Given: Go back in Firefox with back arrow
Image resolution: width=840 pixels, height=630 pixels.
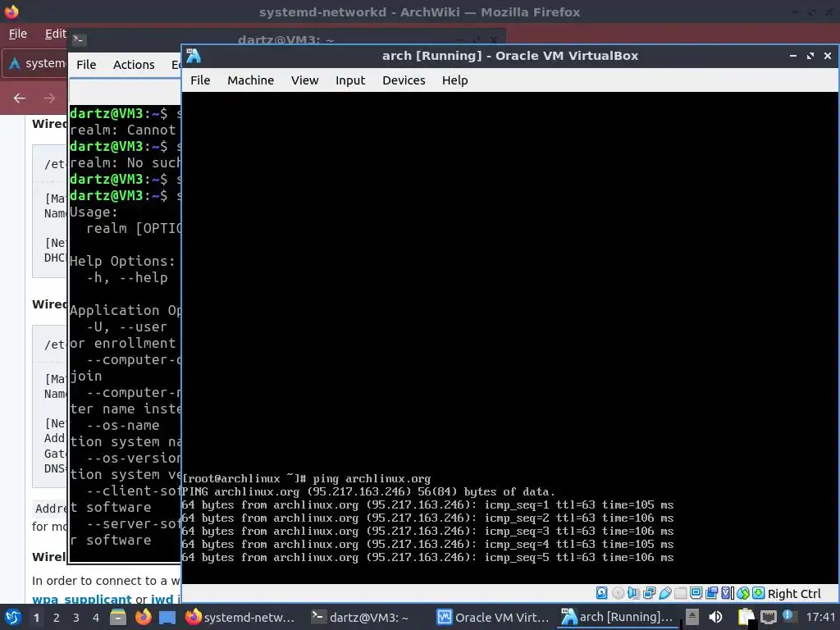Looking at the screenshot, I should point(20,98).
